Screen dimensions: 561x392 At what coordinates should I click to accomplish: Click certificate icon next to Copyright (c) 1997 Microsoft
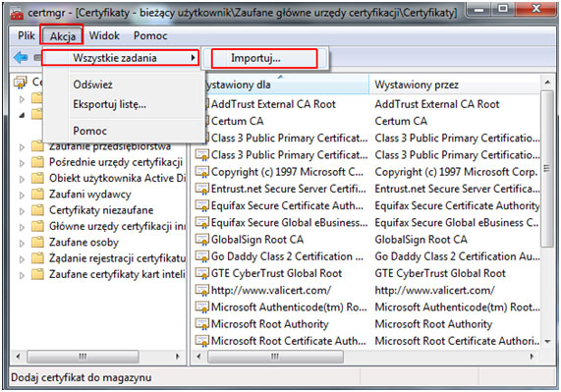201,172
